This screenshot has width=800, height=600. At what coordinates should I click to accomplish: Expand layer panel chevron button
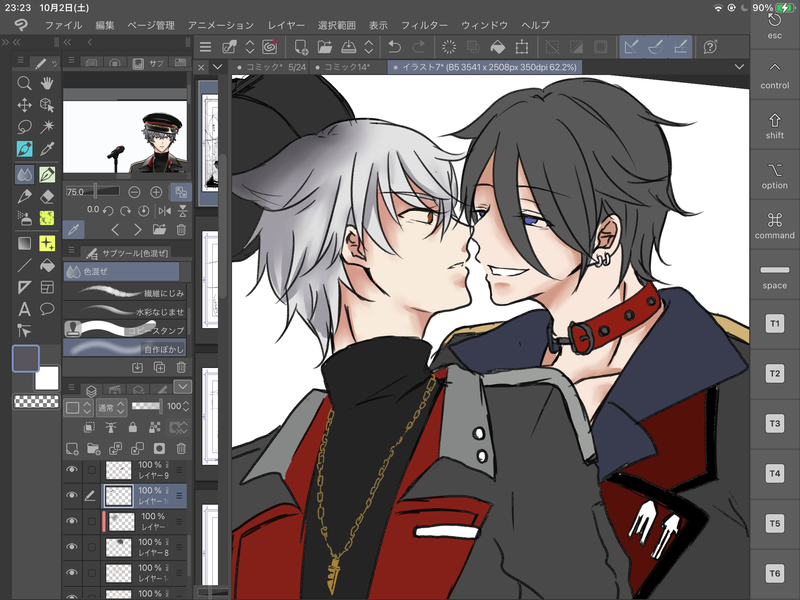pos(182,387)
